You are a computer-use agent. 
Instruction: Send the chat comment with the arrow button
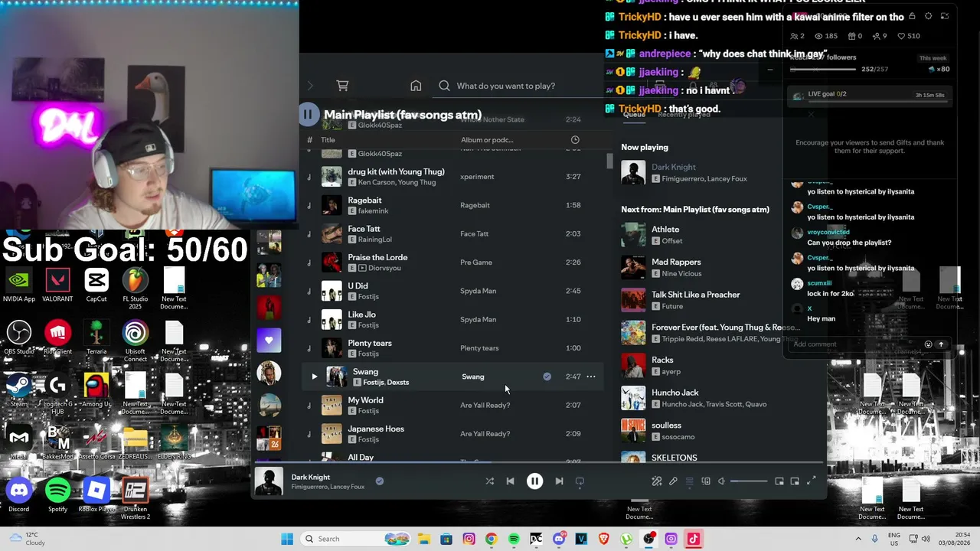pyautogui.click(x=941, y=344)
